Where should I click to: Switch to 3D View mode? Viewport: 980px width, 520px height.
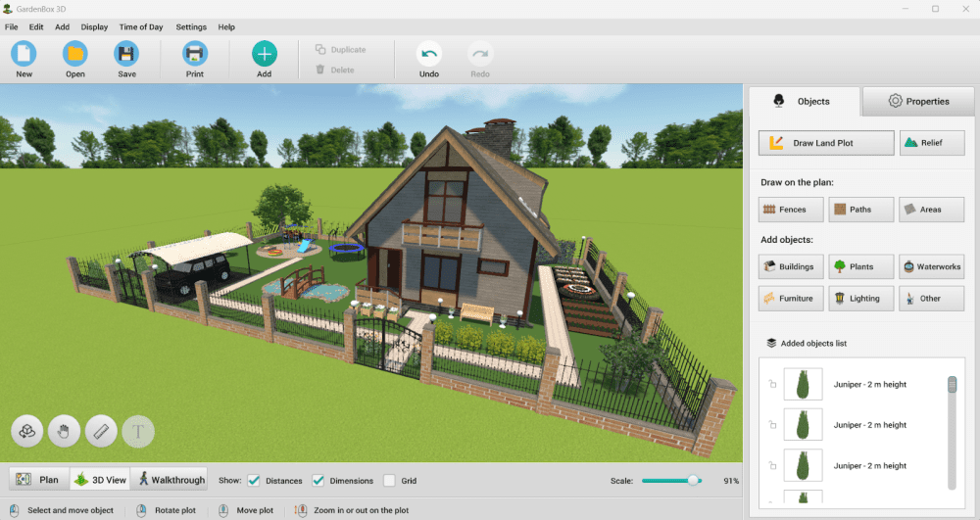pyautogui.click(x=100, y=480)
